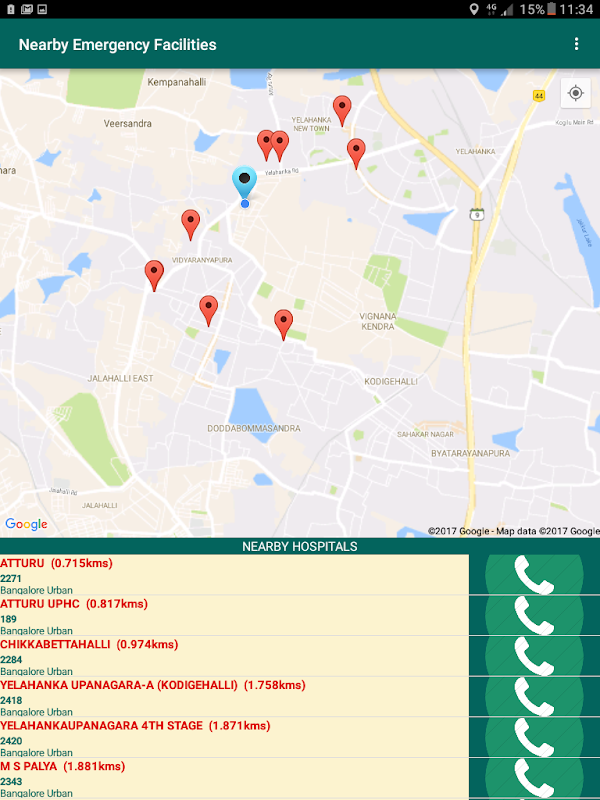600x800 pixels.
Task: Tap the battery indicator in status bar
Action: (x=551, y=9)
